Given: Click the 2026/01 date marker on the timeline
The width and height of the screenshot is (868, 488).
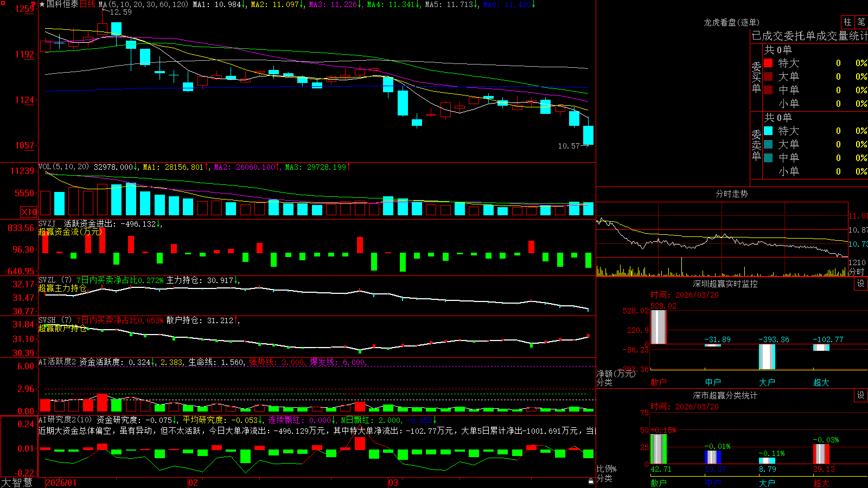Looking at the screenshot, I should tap(61, 483).
